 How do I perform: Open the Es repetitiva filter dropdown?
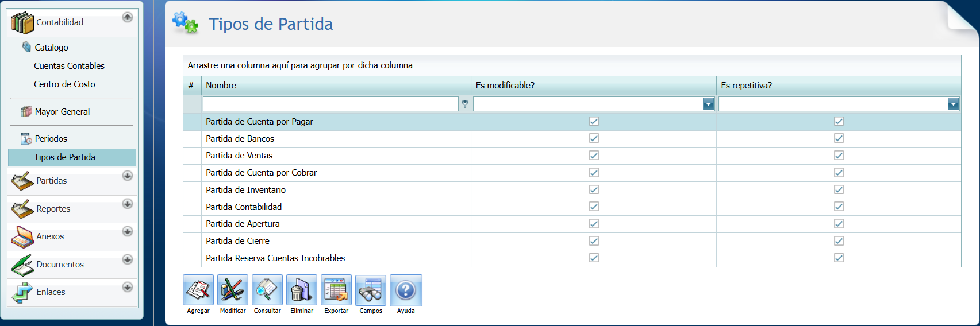[953, 104]
